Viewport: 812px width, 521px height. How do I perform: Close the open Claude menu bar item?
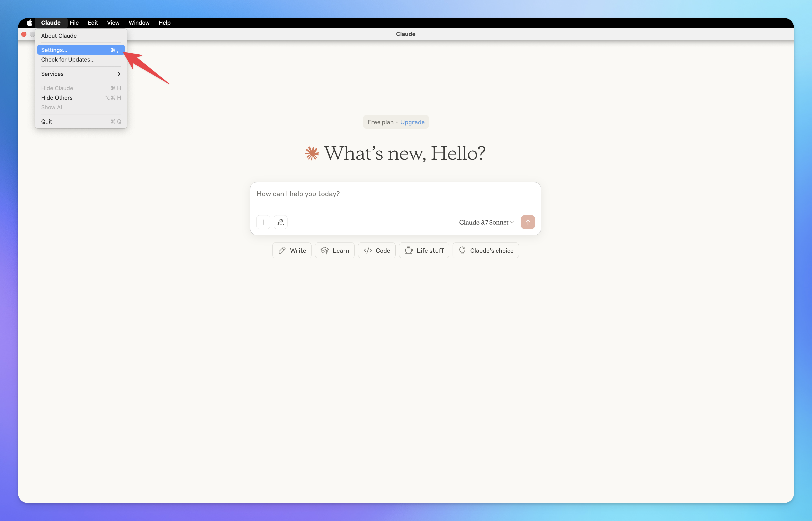click(51, 23)
